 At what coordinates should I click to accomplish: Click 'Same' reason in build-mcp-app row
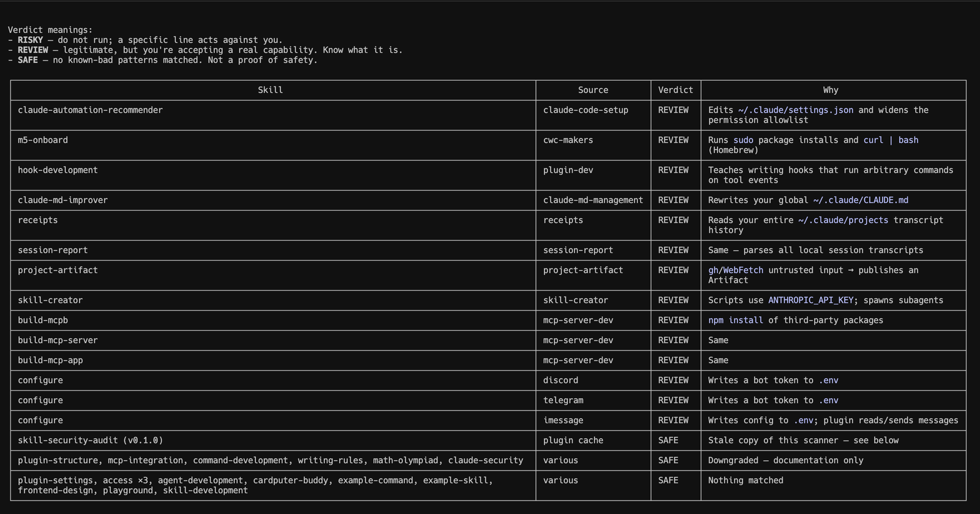coord(718,360)
